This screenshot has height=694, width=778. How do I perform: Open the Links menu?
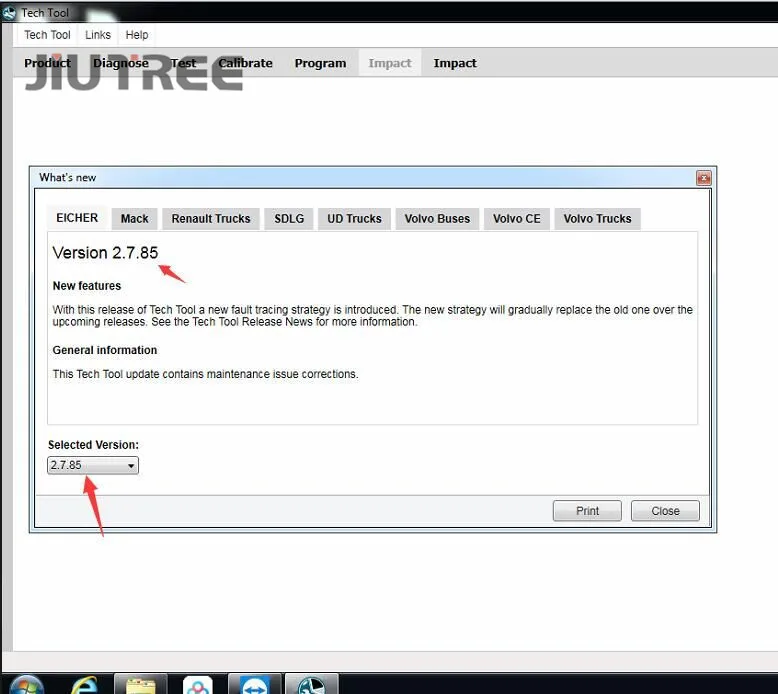coord(98,35)
